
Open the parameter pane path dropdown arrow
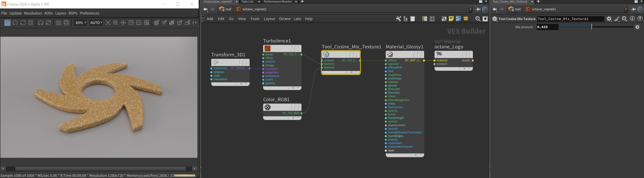(x=626, y=9)
